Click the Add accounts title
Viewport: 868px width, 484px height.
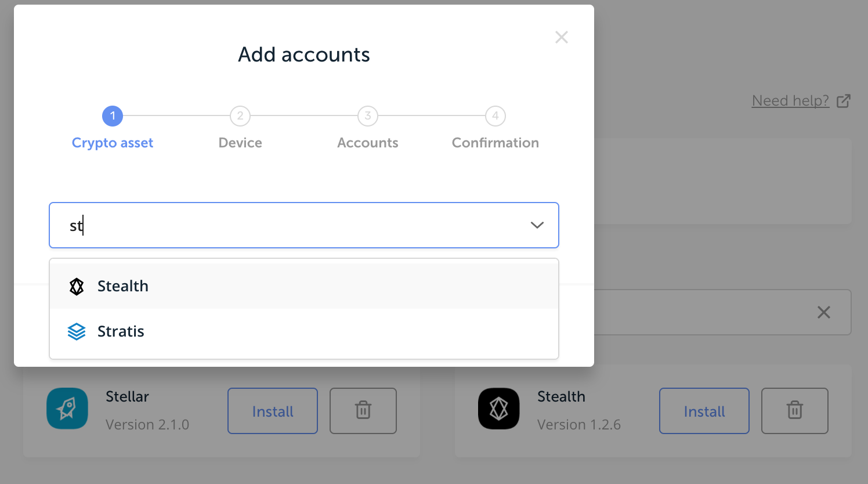tap(304, 55)
